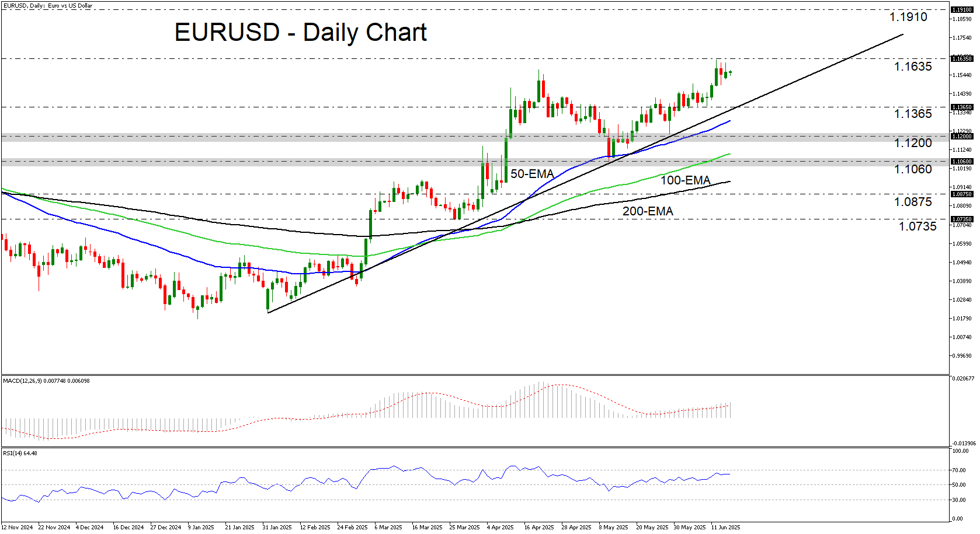980x534 pixels.
Task: Select the 1.0735 level label
Action: click(x=917, y=226)
